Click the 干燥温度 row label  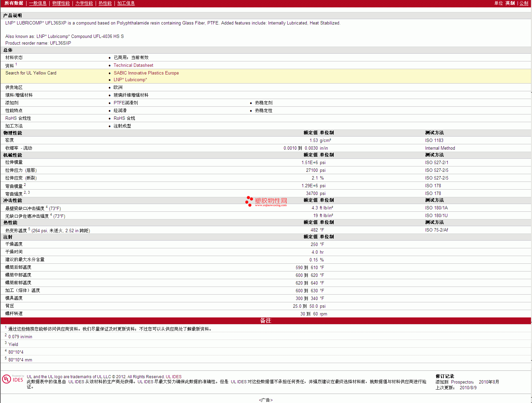point(14,244)
